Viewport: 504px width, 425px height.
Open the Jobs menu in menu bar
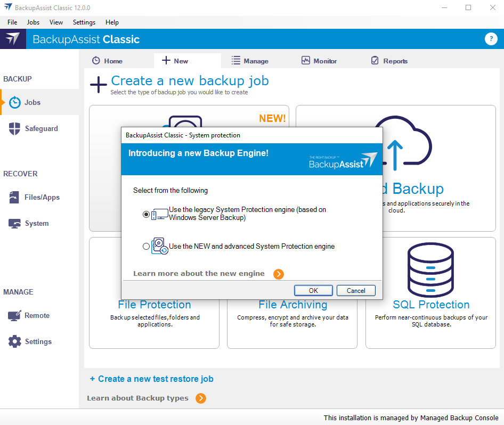33,22
